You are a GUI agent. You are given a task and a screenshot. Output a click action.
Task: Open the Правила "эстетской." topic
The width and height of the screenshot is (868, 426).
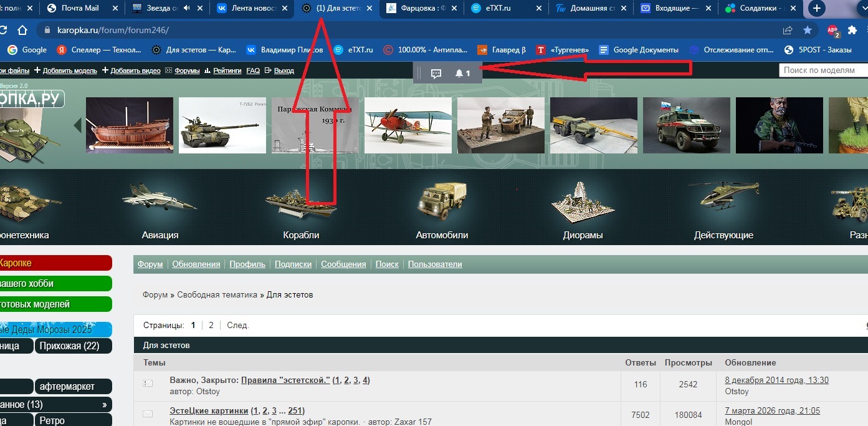pos(285,380)
